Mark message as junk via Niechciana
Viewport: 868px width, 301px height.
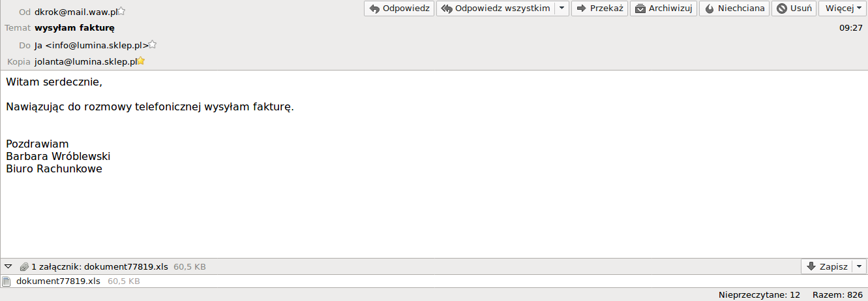coord(734,8)
